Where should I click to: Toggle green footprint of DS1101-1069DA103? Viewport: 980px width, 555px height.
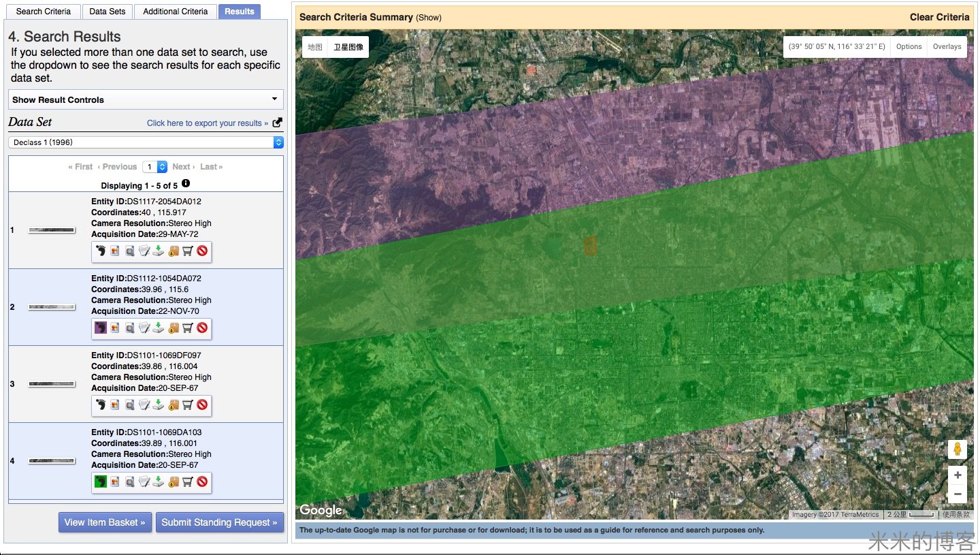[x=101, y=482]
